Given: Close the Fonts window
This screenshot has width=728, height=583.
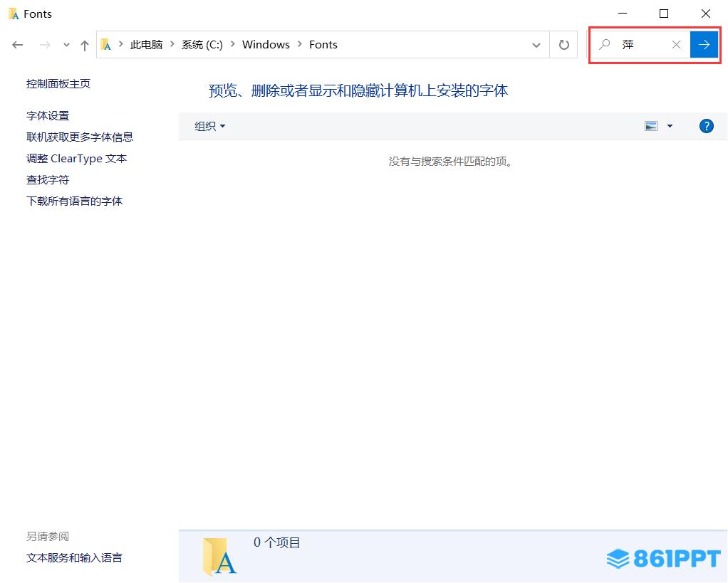Looking at the screenshot, I should coord(706,14).
